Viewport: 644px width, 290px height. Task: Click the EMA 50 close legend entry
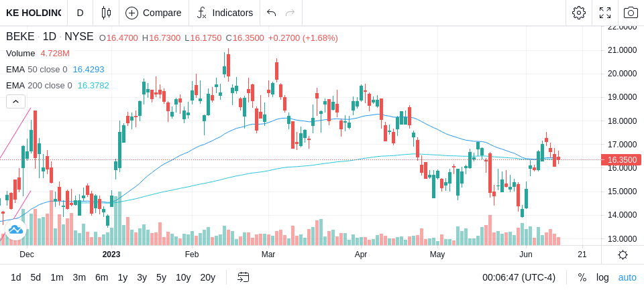[36, 70]
